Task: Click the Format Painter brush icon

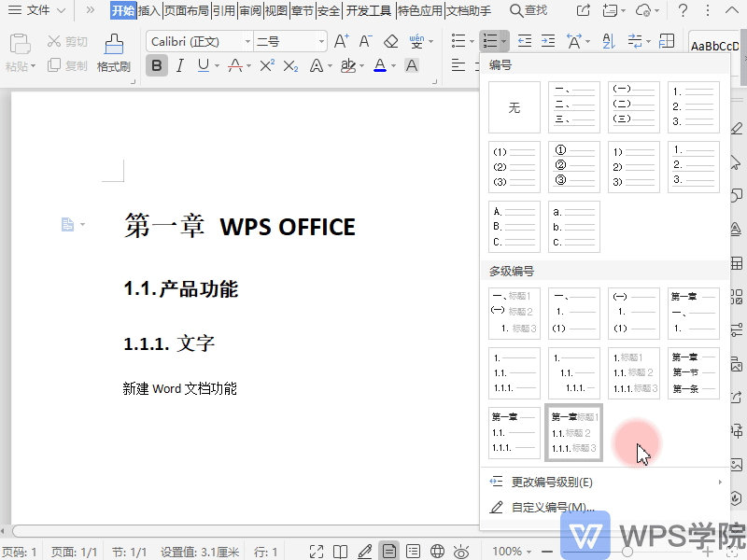Action: pos(114,44)
